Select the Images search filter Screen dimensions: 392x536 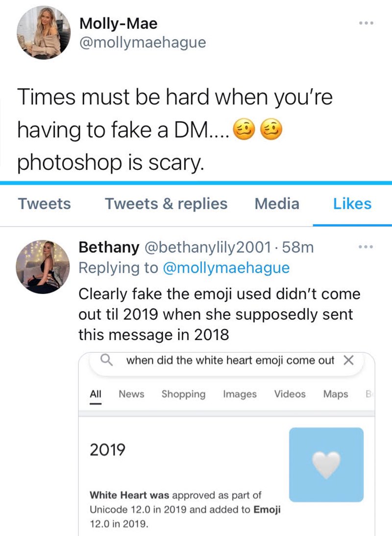click(240, 394)
